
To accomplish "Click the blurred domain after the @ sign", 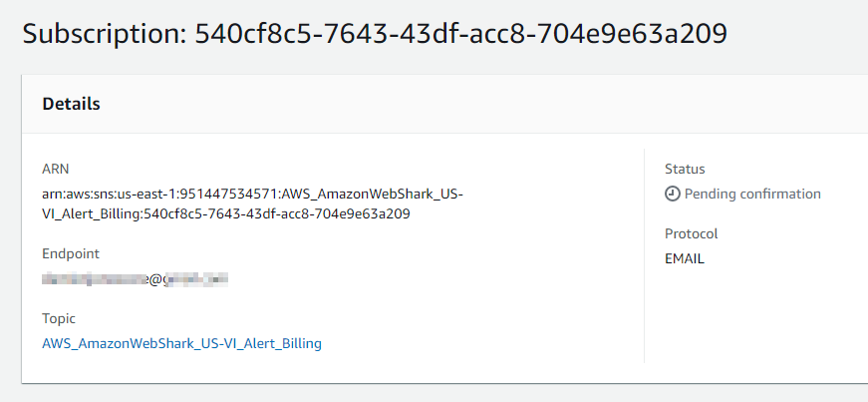I will (x=195, y=279).
